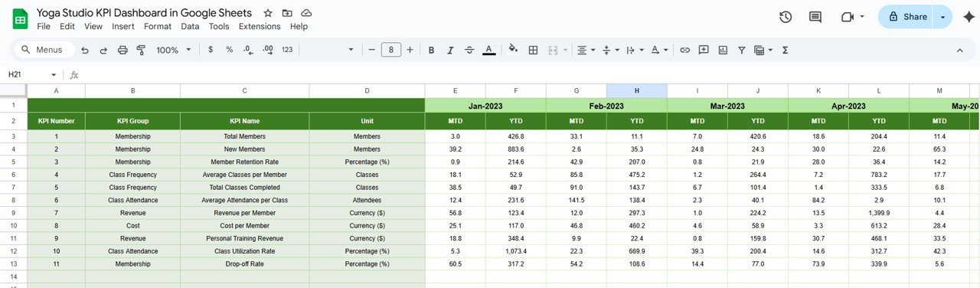Screen dimensions: 980x288
Task: Insert a comment from toolbar
Action: click(x=704, y=50)
